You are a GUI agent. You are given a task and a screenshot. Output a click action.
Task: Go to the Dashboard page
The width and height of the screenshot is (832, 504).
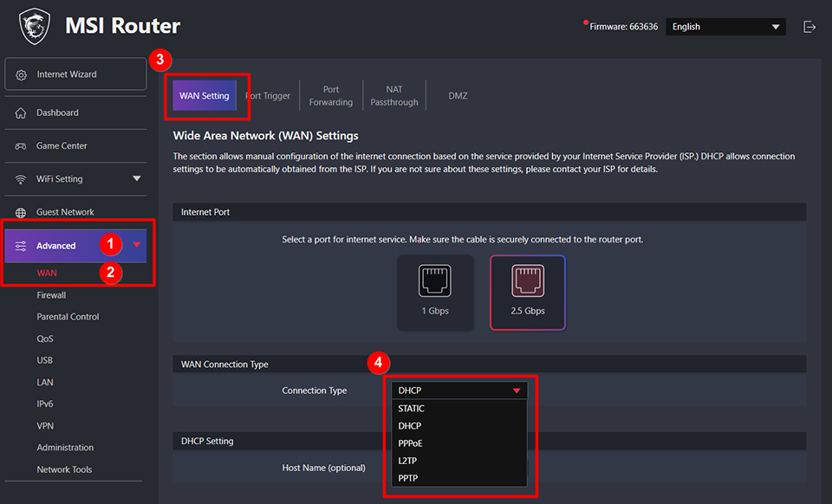(75, 113)
